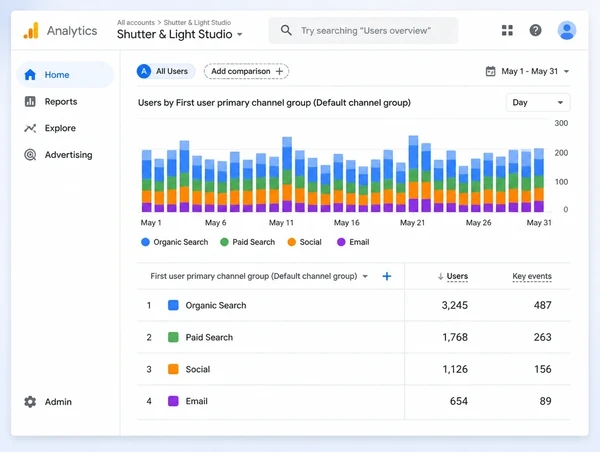Screen dimensions: 600x452
Task: Click the Social table row label
Action: tap(198, 369)
